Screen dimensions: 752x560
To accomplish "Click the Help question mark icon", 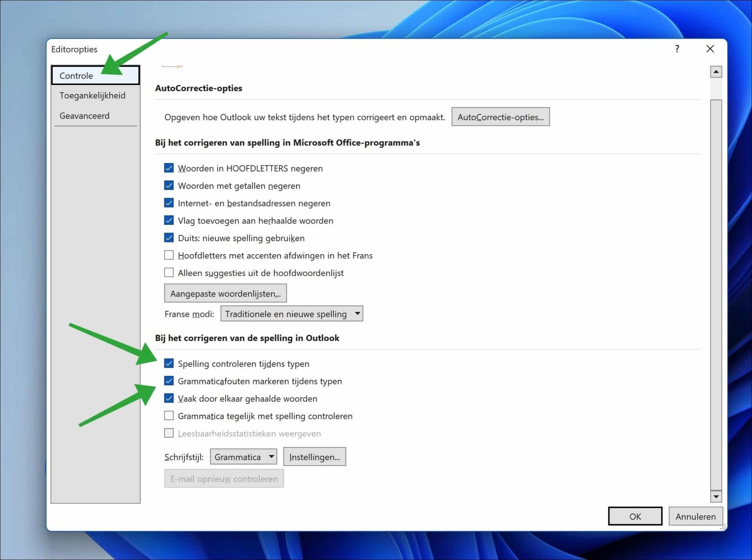I will [676, 49].
